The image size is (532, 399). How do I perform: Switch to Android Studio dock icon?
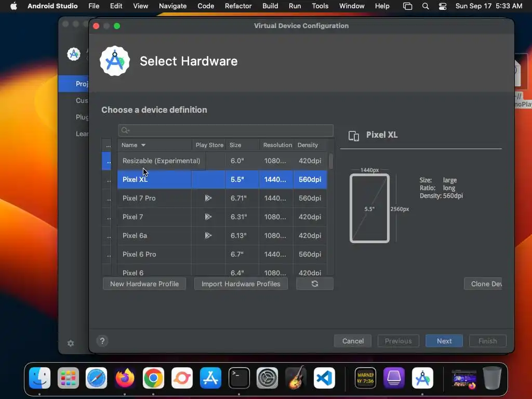tap(422, 378)
